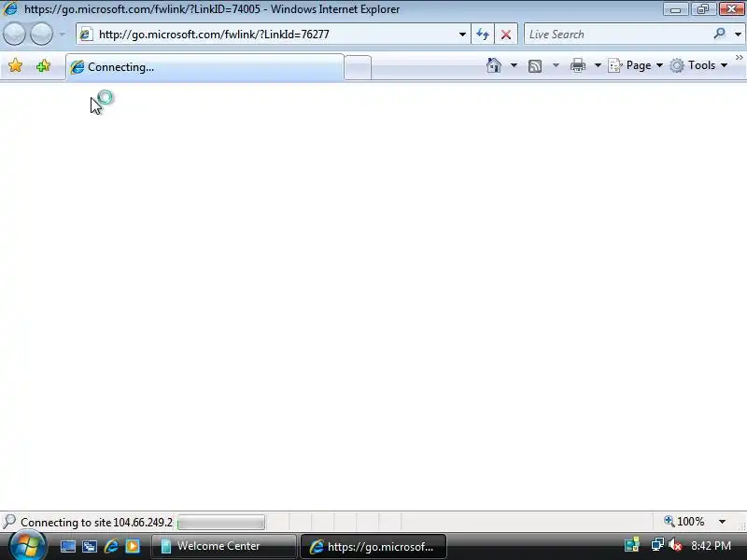This screenshot has height=560, width=747.
Task: Open the recent pages dropdown arrow
Action: click(x=63, y=35)
